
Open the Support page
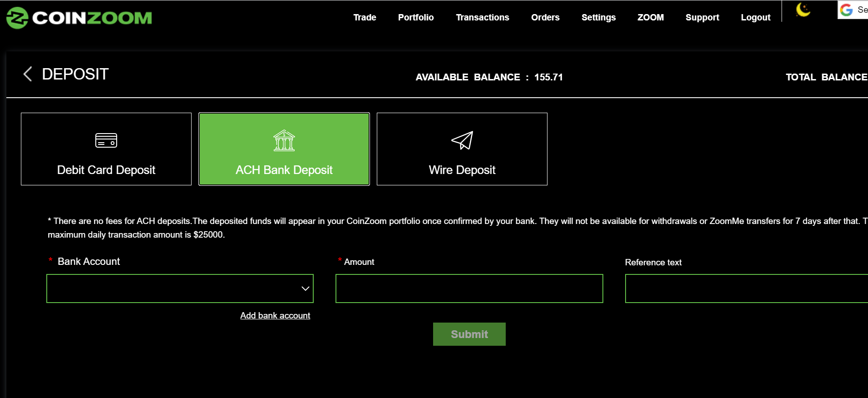702,17
